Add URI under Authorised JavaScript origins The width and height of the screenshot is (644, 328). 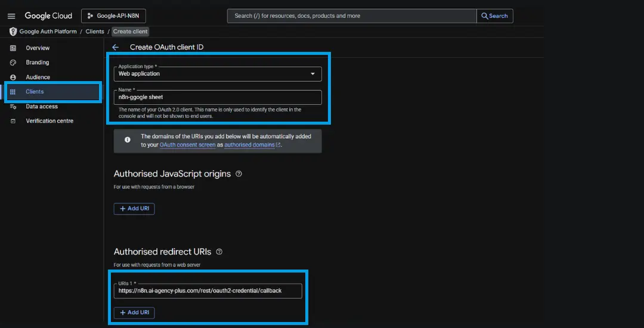pyautogui.click(x=134, y=209)
